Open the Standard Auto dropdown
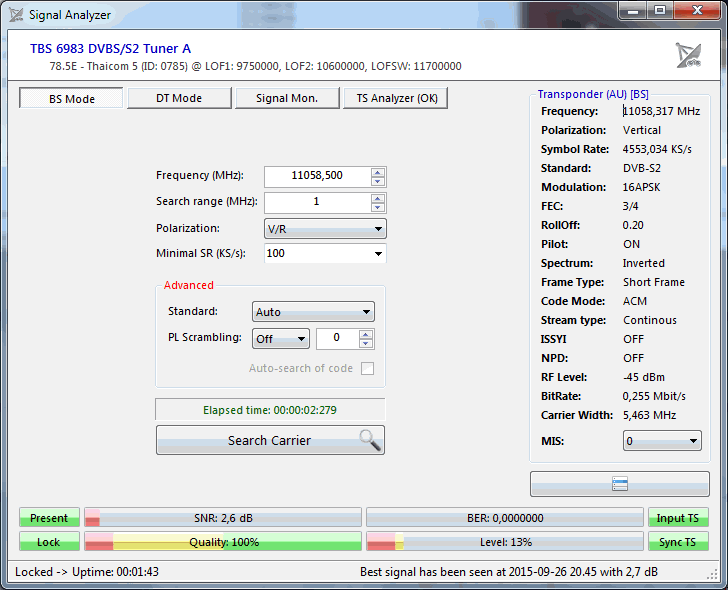728x590 pixels. tap(313, 312)
